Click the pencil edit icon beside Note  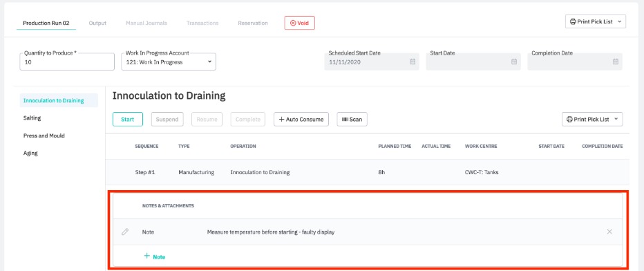point(125,232)
